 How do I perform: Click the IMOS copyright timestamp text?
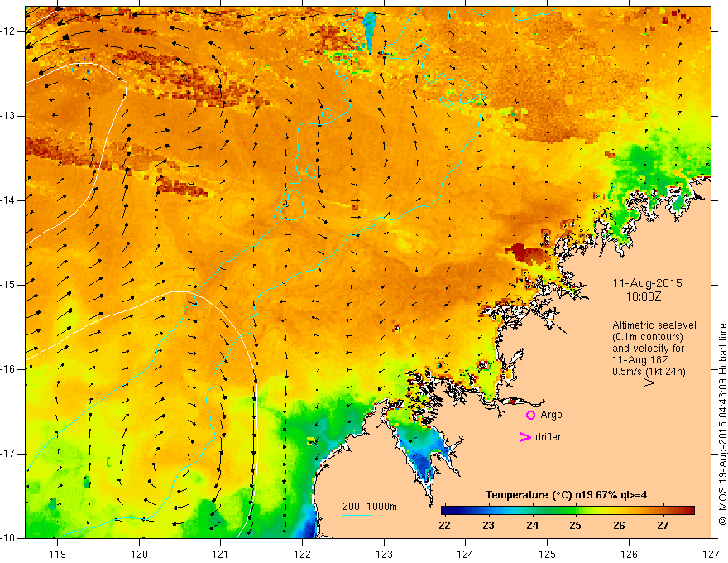(x=722, y=426)
